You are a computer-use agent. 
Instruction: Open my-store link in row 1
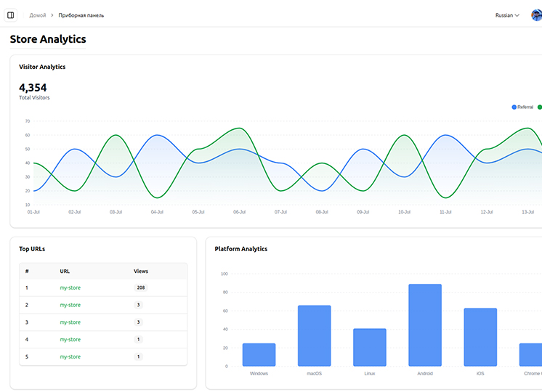70,288
